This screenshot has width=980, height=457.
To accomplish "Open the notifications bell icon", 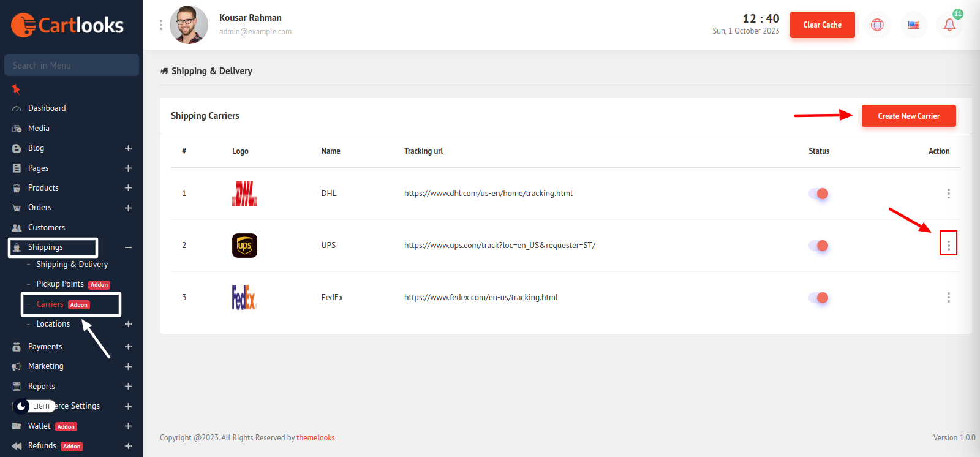I will [x=949, y=25].
